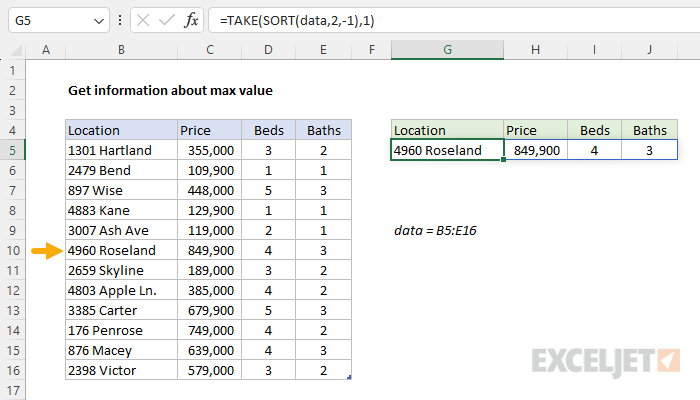Select price cell '749,000'
Viewport: 700px width, 400px height.
coord(209,330)
